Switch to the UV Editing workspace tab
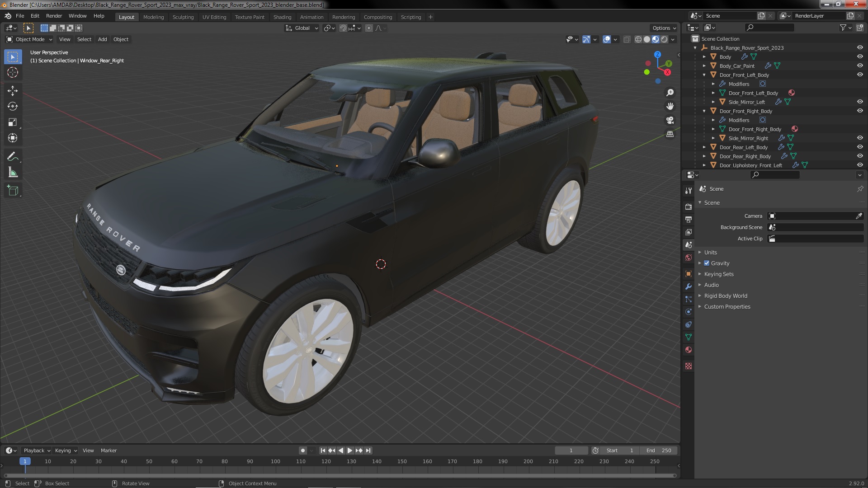This screenshot has width=868, height=488. click(x=214, y=17)
